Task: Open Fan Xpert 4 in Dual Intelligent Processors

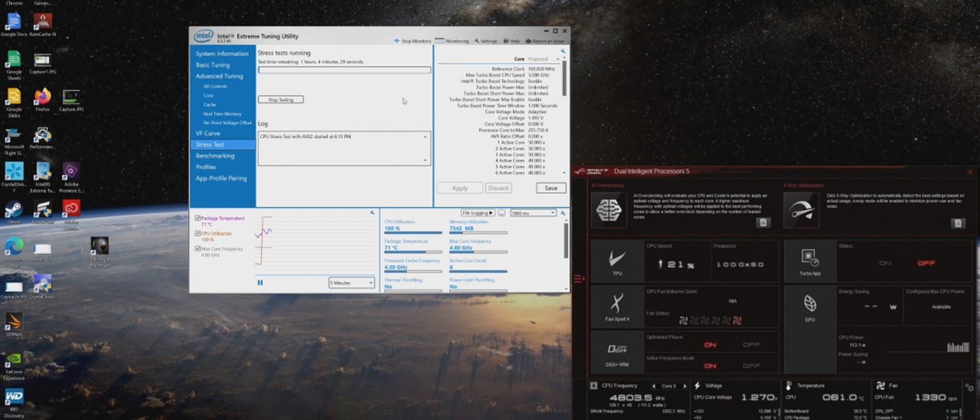Action: coord(616,307)
